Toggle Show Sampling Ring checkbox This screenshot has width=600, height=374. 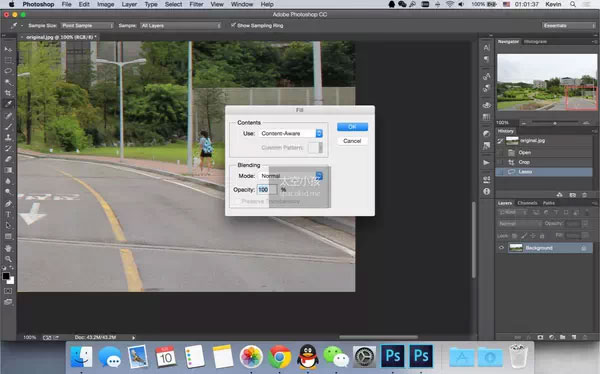233,25
